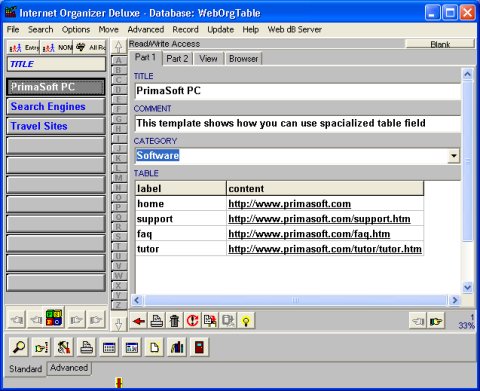
Task: Click the up arrow above alphabet index
Action: (118, 47)
